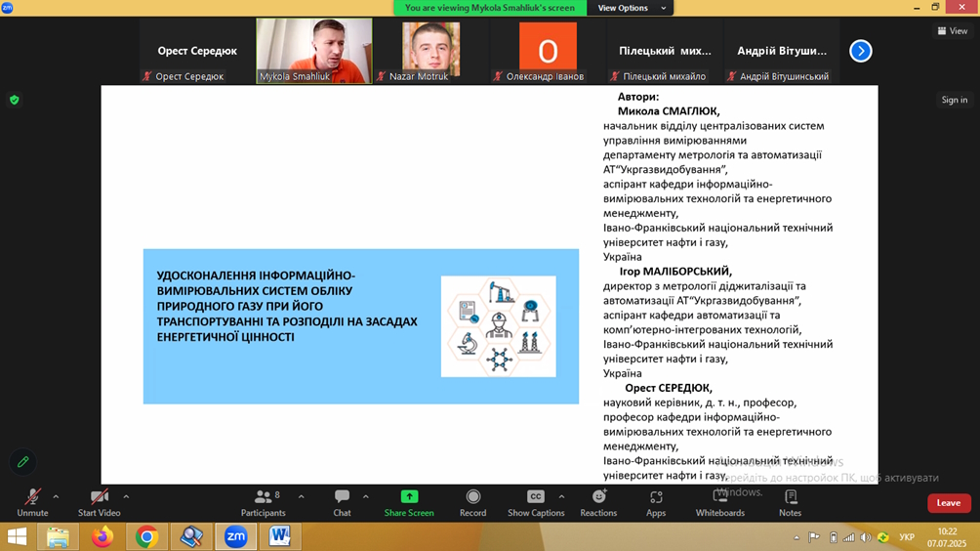The height and width of the screenshot is (551, 980).
Task: Click the red Leave button
Action: coord(949,503)
